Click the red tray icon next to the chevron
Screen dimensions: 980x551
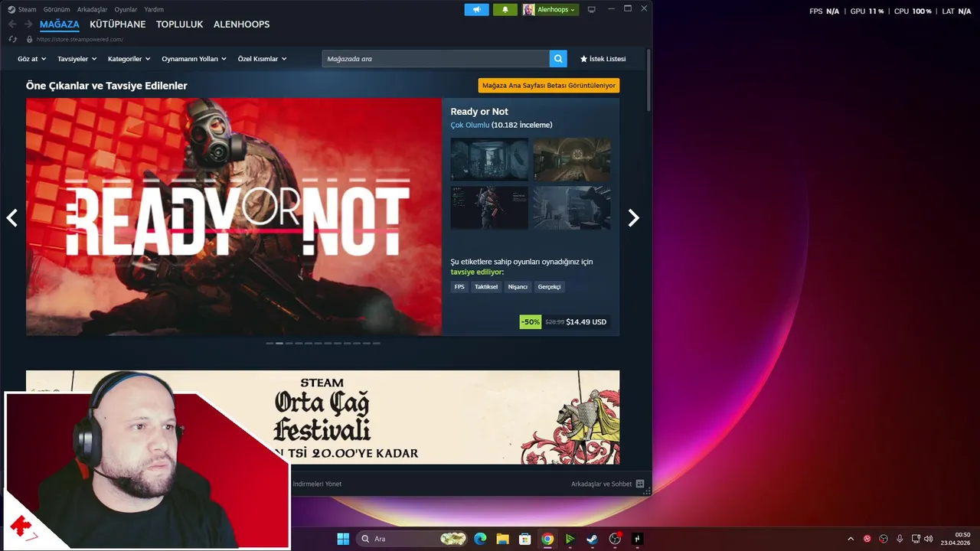(x=867, y=539)
